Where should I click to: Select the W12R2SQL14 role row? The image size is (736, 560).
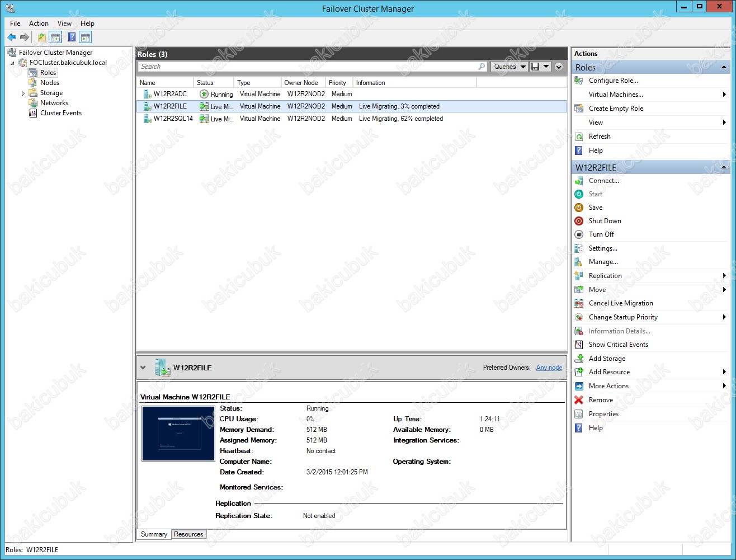pyautogui.click(x=352, y=119)
